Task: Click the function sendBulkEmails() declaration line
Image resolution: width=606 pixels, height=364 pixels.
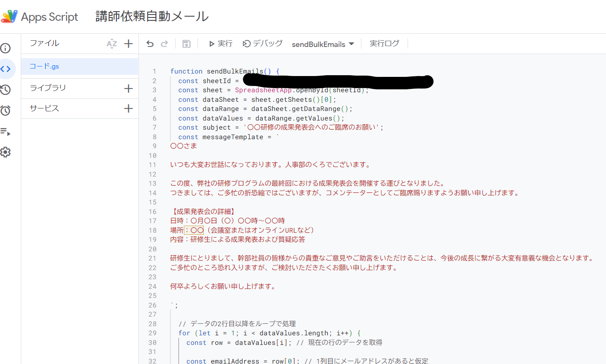Action: (225, 71)
